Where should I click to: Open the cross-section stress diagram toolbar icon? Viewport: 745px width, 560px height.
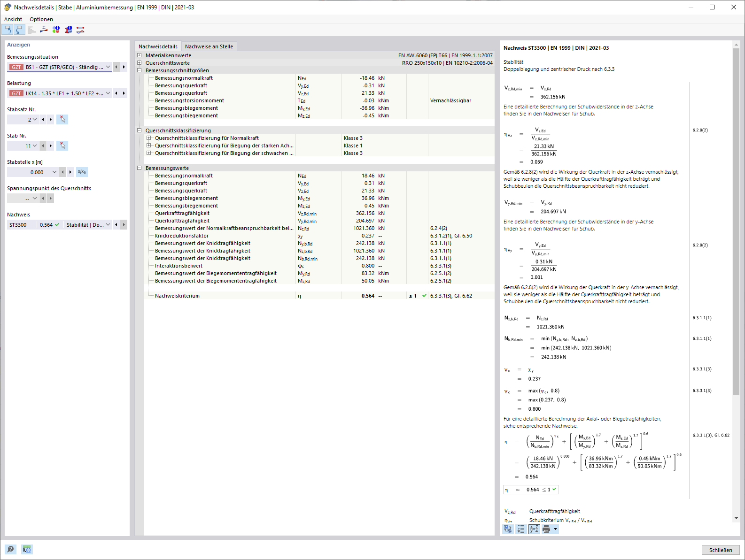tap(44, 30)
